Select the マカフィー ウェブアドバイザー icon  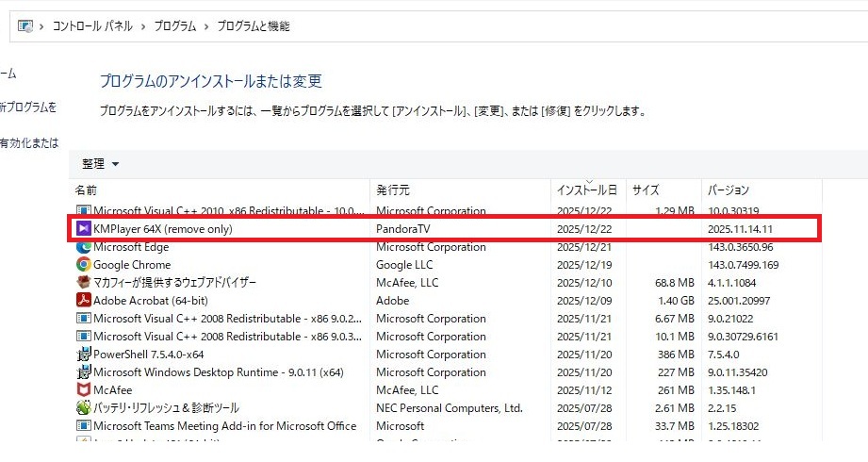pos(83,283)
